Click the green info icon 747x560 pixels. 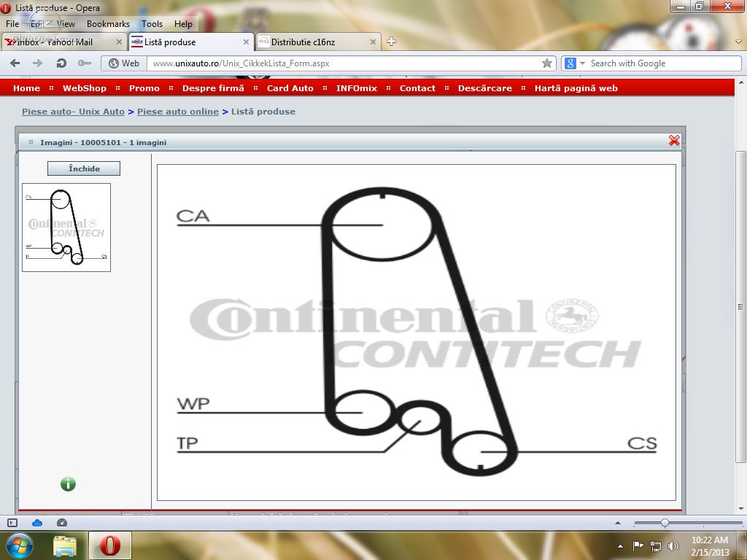(68, 484)
